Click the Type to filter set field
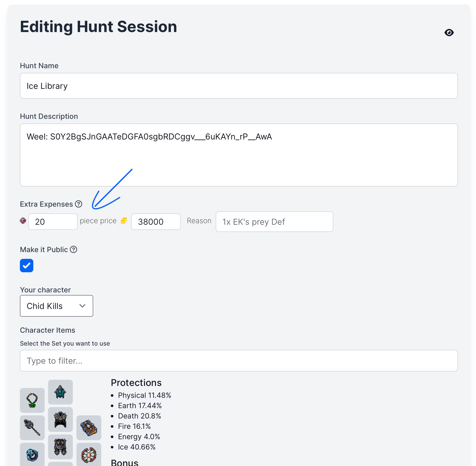The image size is (476, 466). pos(239,361)
